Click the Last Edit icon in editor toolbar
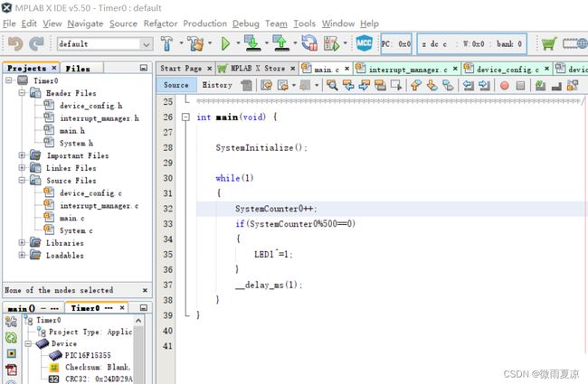The image size is (588, 384). pos(267,85)
